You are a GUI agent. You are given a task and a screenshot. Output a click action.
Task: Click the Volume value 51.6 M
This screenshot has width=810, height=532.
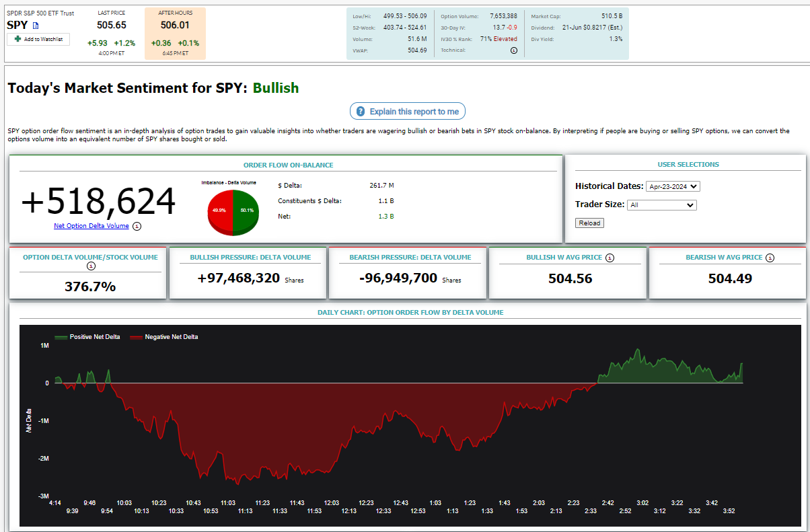click(x=417, y=39)
